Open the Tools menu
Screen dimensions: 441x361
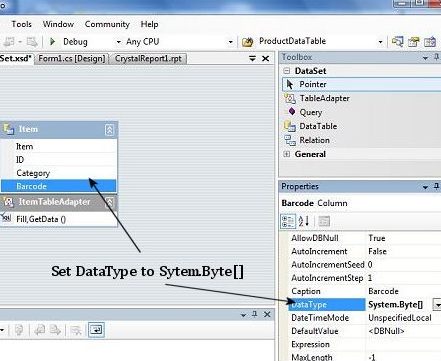(21, 24)
